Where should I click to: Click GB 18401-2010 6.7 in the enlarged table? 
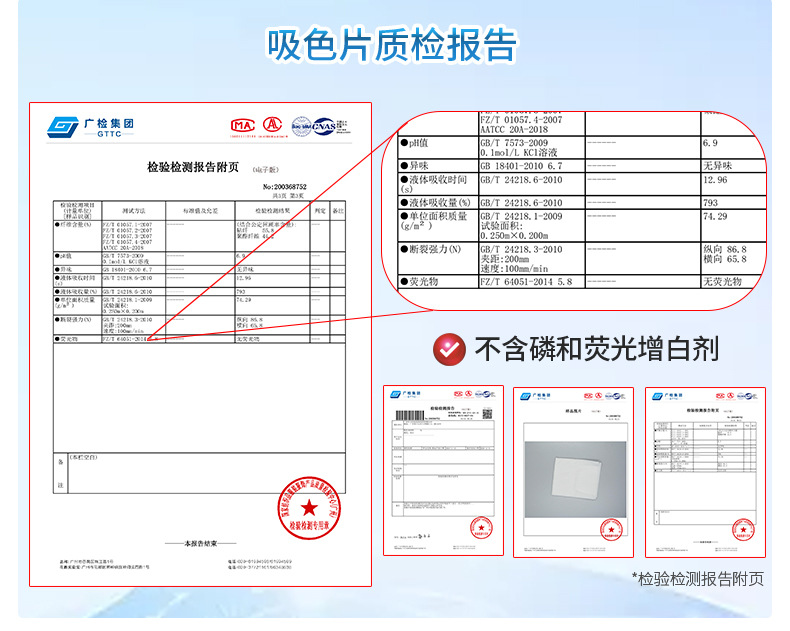tap(521, 166)
